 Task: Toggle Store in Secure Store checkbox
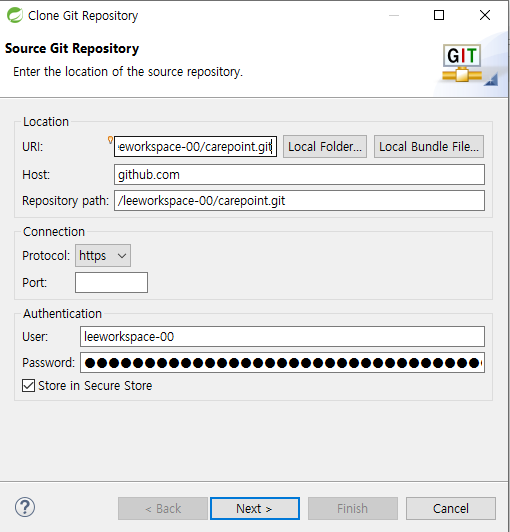pos(29,386)
